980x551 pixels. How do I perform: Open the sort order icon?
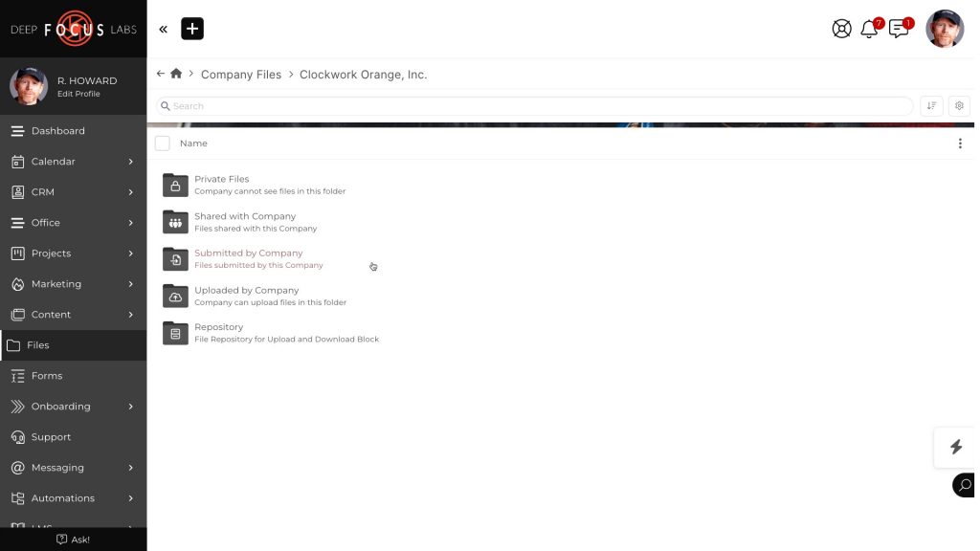(931, 106)
